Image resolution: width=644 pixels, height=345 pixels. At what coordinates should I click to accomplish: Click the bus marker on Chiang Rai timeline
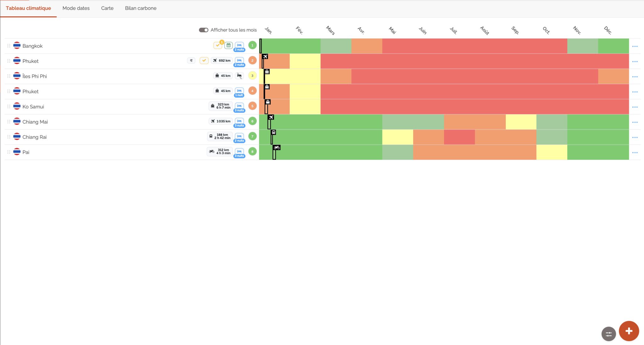274,132
